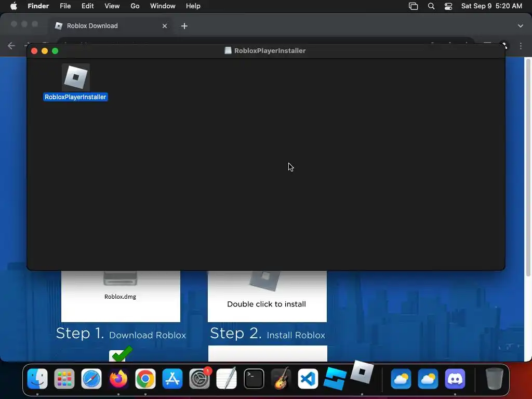Click the 'Double click to install' image
Screen dimensions: 532x399
[x=267, y=296]
